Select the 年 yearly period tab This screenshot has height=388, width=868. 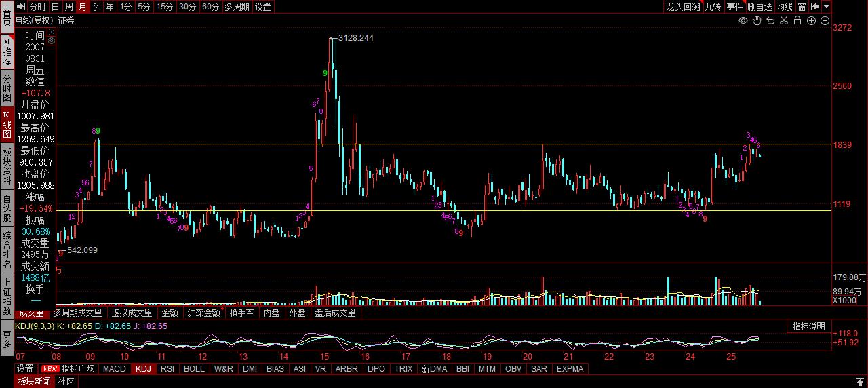pos(109,7)
